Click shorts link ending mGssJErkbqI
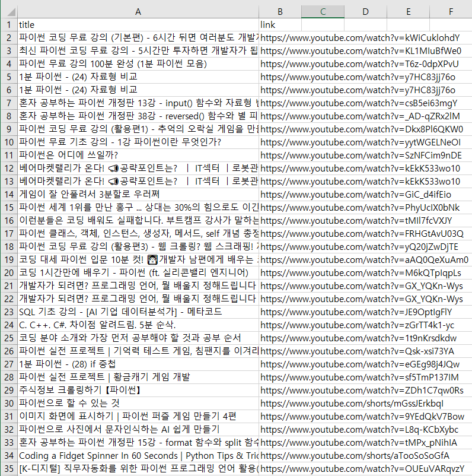The width and height of the screenshot is (472, 476). 352,404
